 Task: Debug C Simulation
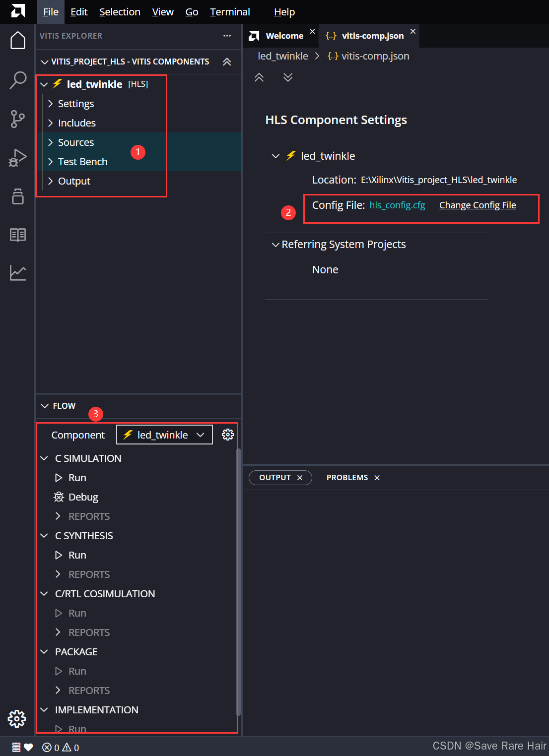(76, 497)
